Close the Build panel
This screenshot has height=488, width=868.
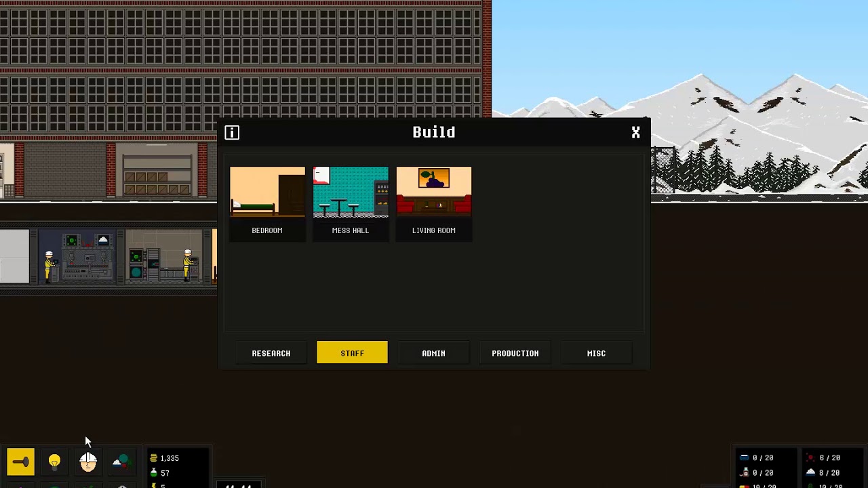(x=635, y=132)
